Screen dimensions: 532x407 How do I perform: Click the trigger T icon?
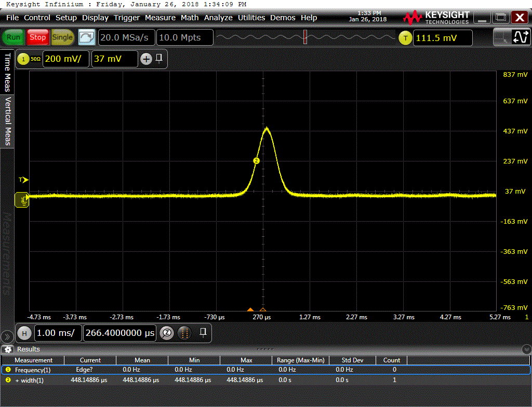(405, 38)
